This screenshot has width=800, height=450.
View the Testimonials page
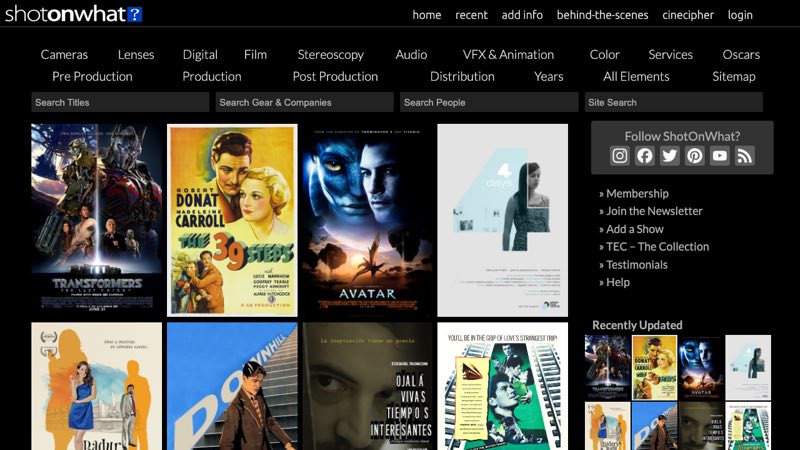pos(637,264)
